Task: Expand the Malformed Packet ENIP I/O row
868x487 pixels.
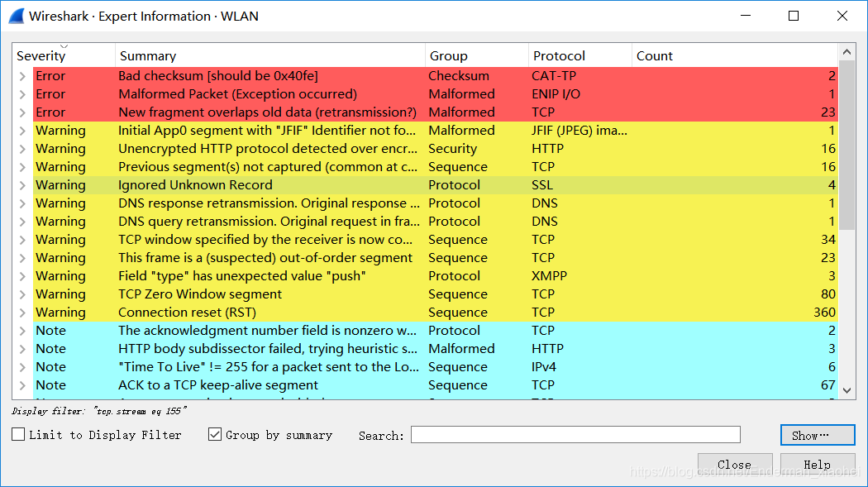Action: point(22,94)
